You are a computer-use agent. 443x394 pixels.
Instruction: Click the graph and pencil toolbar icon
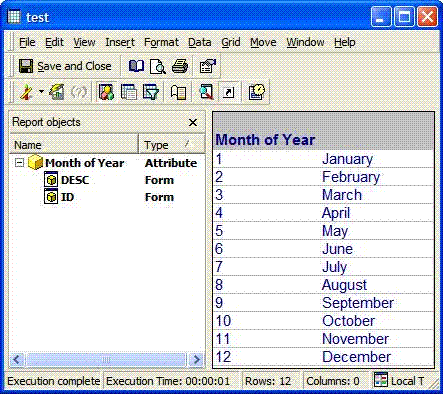click(57, 92)
